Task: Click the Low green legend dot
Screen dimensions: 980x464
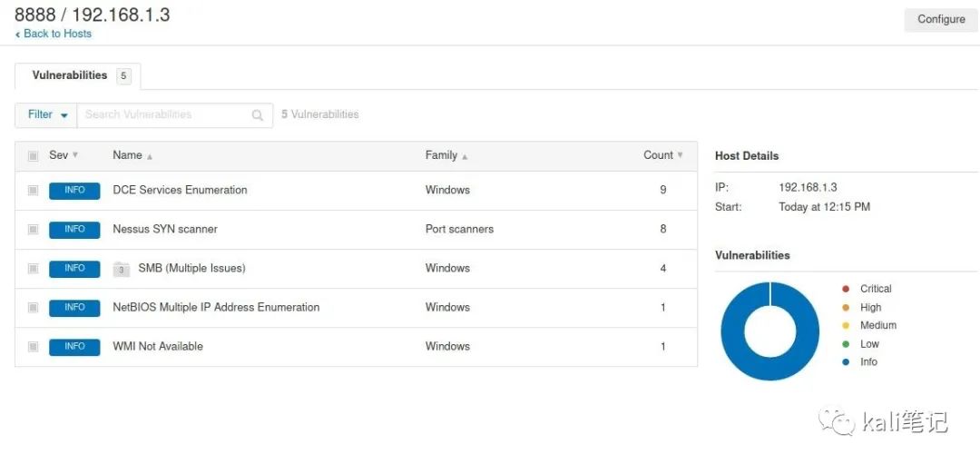Action: coord(846,344)
